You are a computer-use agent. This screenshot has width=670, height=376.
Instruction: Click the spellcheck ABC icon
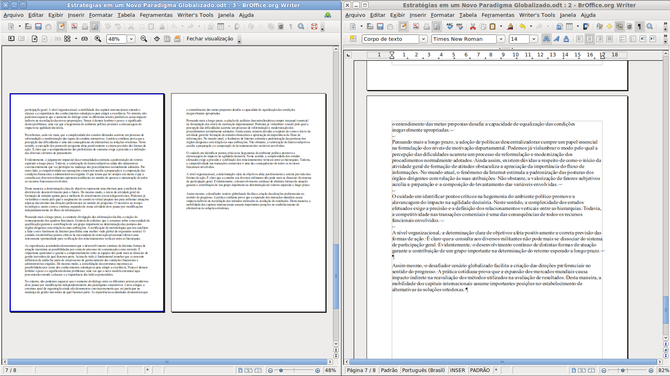point(450,26)
